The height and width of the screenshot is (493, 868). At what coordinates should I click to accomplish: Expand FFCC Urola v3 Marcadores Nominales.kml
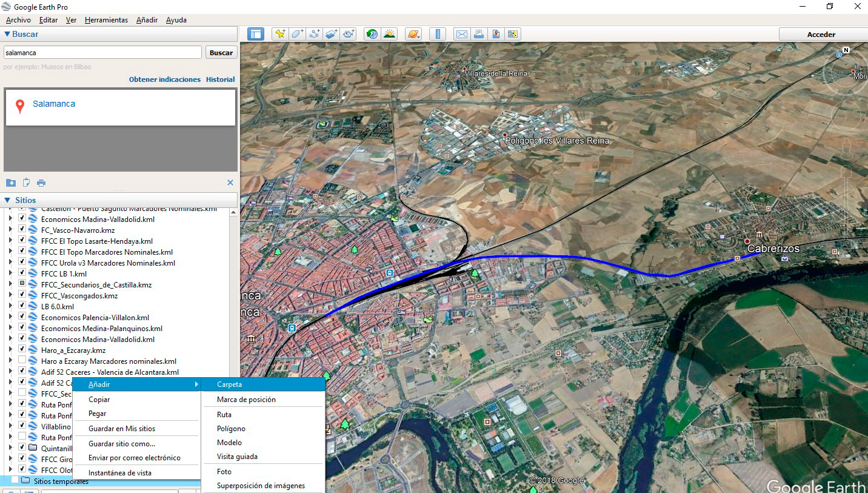click(x=10, y=263)
